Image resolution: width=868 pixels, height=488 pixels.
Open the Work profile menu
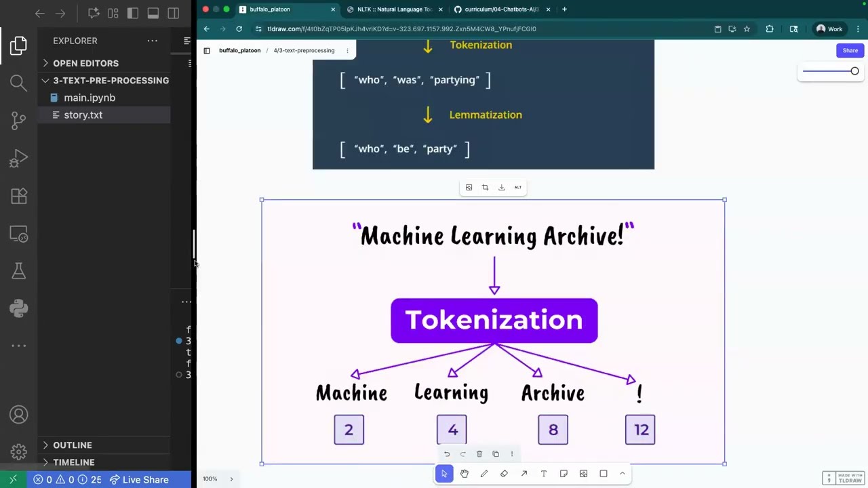click(829, 29)
